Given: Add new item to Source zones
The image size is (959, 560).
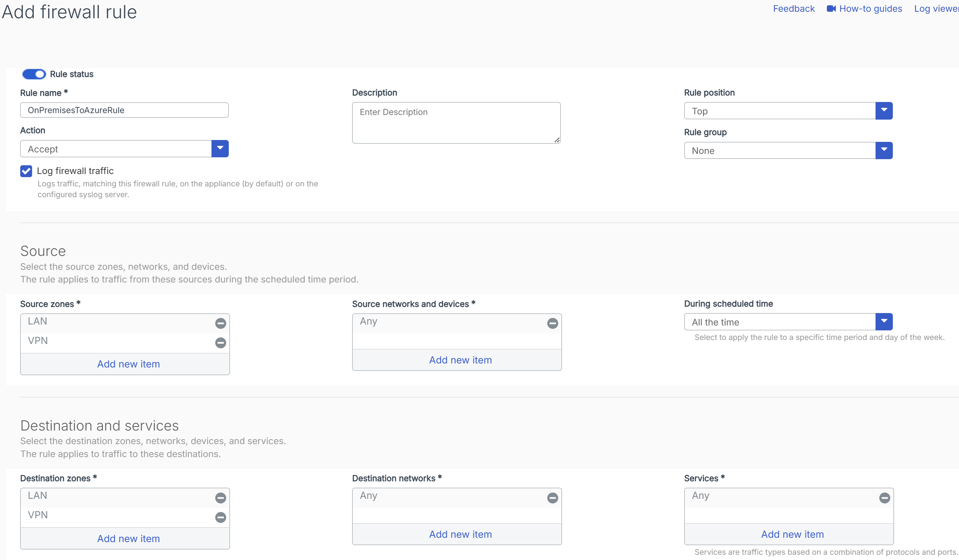Looking at the screenshot, I should pyautogui.click(x=128, y=364).
